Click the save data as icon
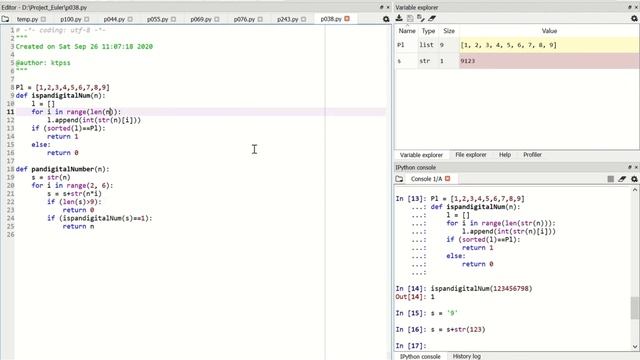Image resolution: width=640 pixels, height=360 pixels. coord(421,18)
